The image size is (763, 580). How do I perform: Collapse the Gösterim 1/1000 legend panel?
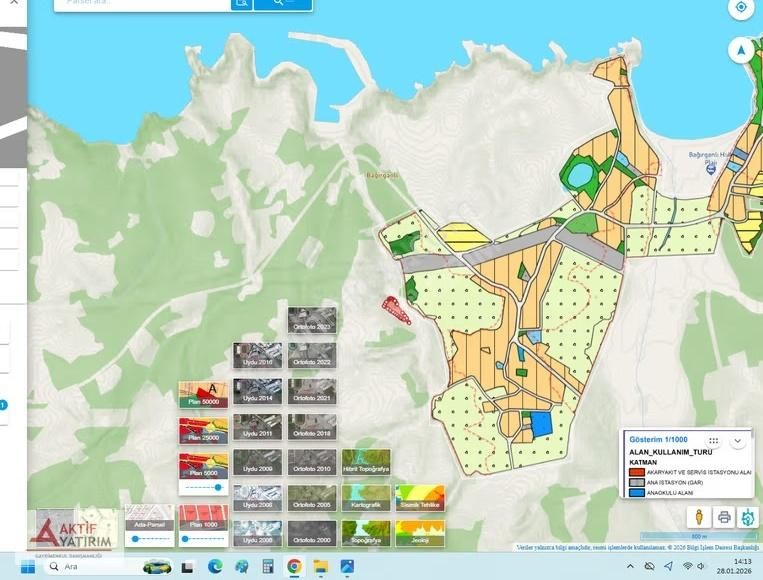[x=738, y=440]
